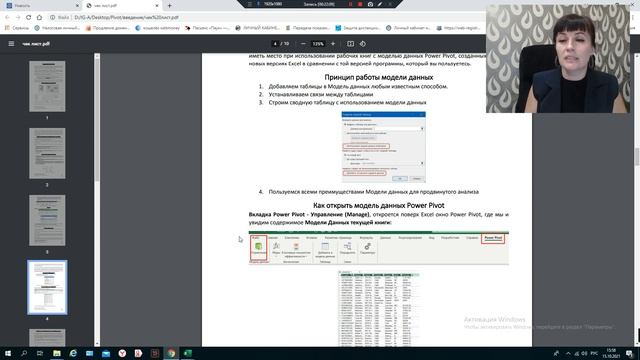Open the Сервисы apps bookmark

(17, 28)
